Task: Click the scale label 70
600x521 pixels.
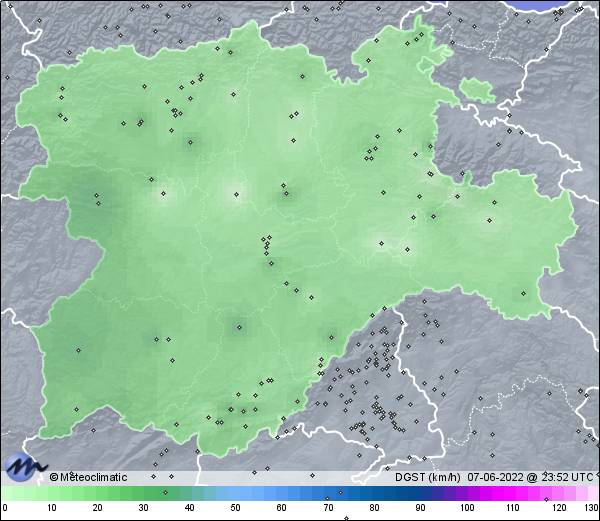Action: tap(328, 508)
